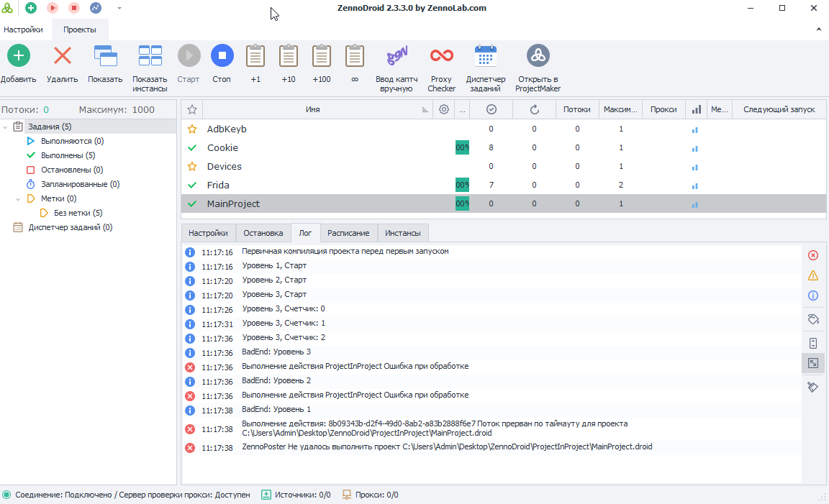Collapse the Метки tree node

click(18, 199)
